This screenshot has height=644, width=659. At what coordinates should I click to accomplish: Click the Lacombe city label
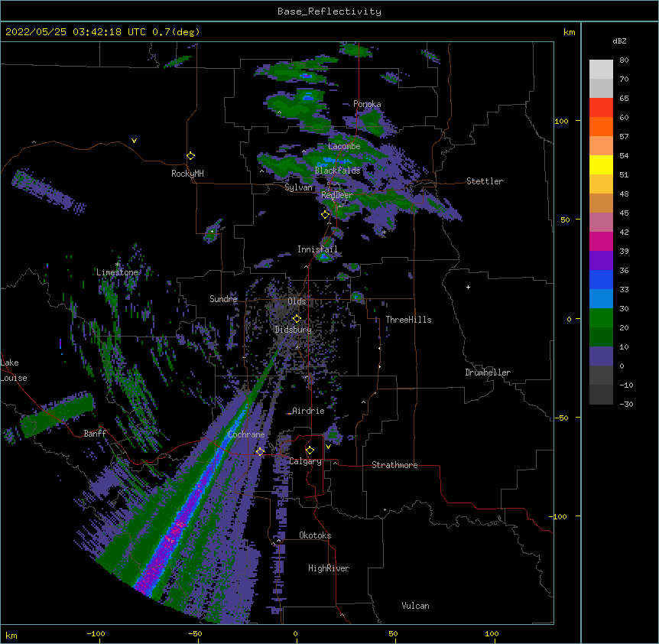click(x=344, y=146)
